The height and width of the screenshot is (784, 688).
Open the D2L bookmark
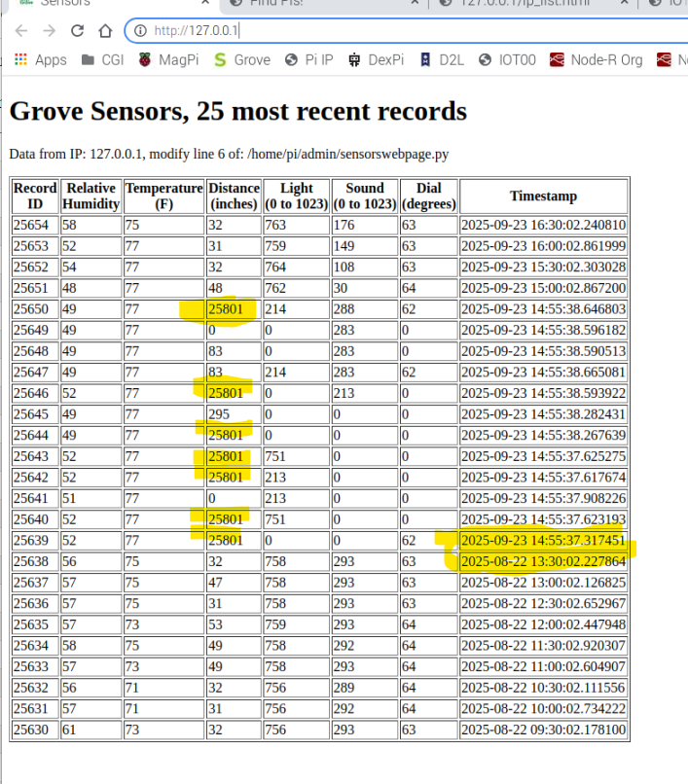[441, 60]
